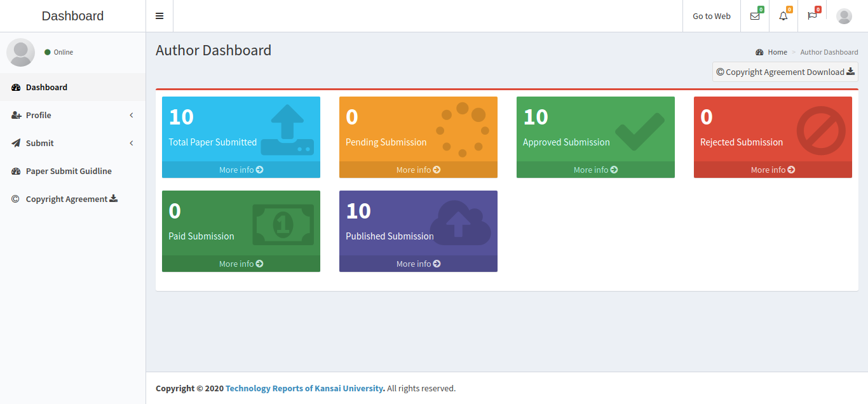The width and height of the screenshot is (868, 404).
Task: Open Paper Submit Guidline menu item
Action: click(69, 171)
